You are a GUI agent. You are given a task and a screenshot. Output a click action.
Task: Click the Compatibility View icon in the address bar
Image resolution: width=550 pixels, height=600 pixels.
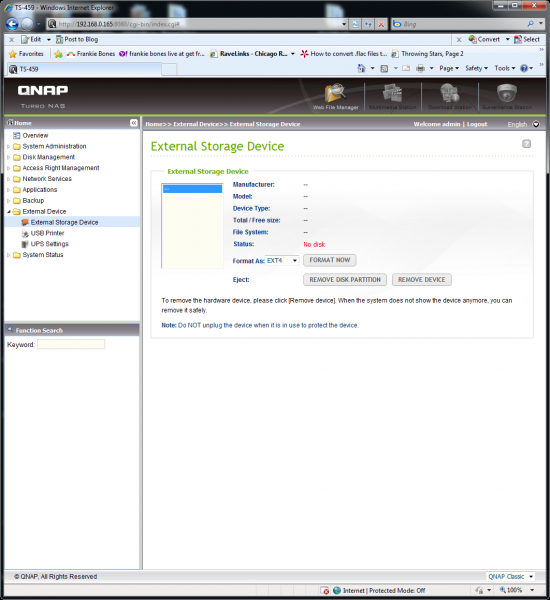pos(355,24)
